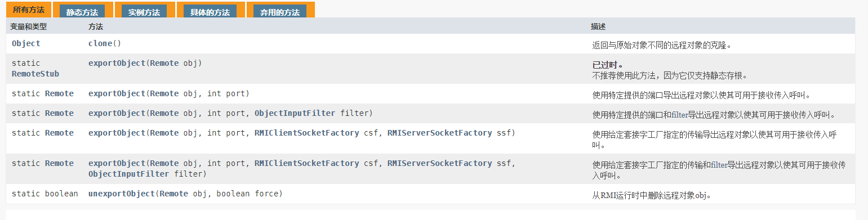Click the 方法 column header
868x220 pixels.
96,26
